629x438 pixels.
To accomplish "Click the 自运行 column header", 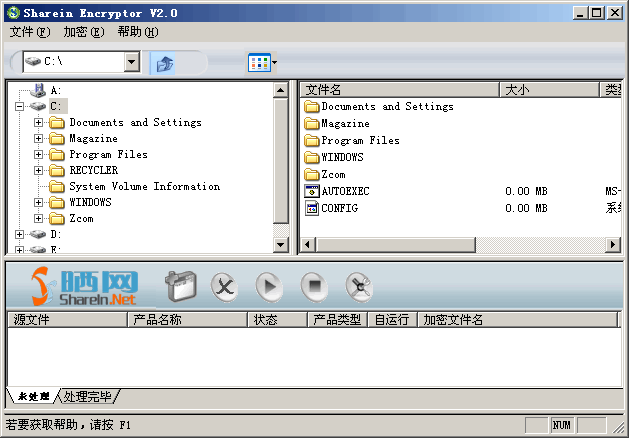I will [x=393, y=320].
